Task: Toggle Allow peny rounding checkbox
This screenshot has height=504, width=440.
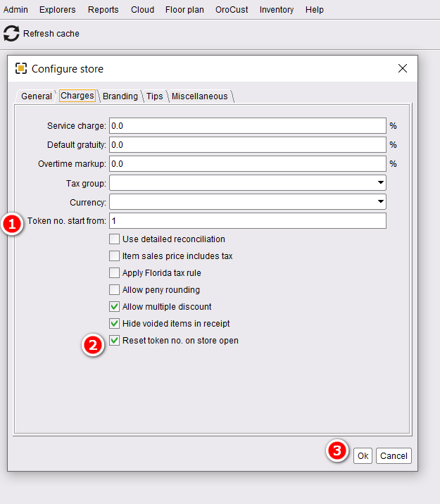Action: point(114,289)
